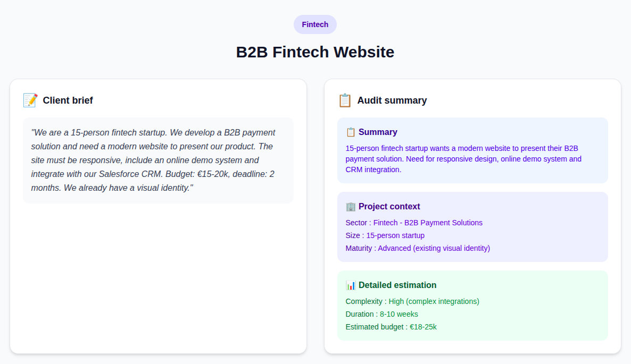Viewport: 631px width, 364px height.
Task: Click the summary paragraph about the 15-person startup
Action: 463,159
